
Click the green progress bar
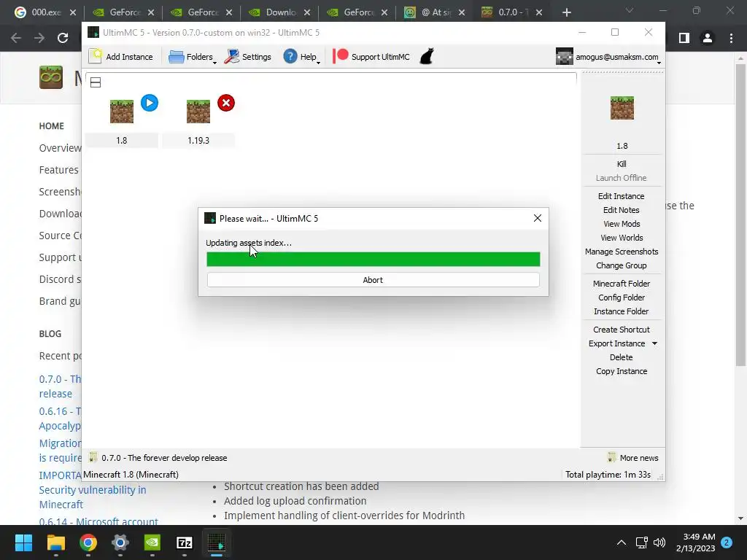tap(373, 259)
